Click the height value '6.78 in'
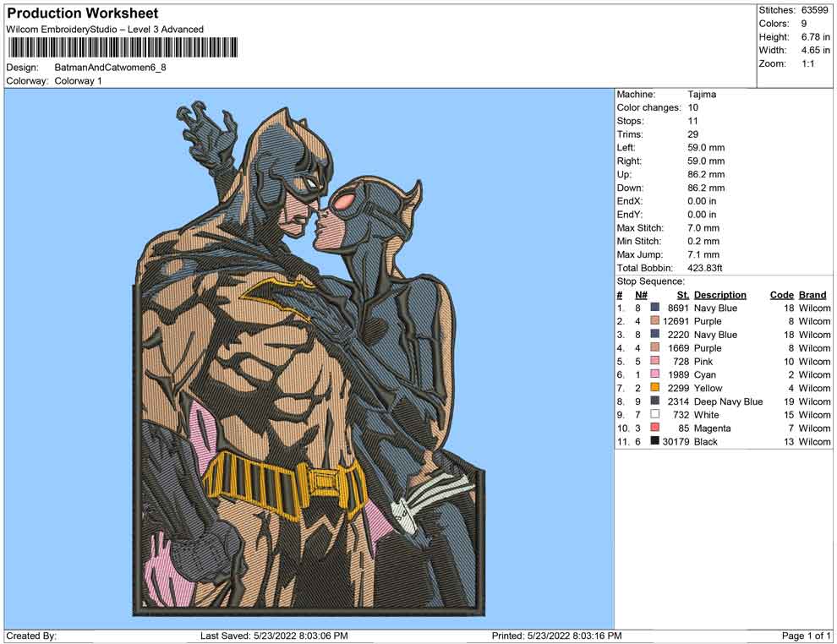This screenshot has width=837, height=644. [x=816, y=37]
